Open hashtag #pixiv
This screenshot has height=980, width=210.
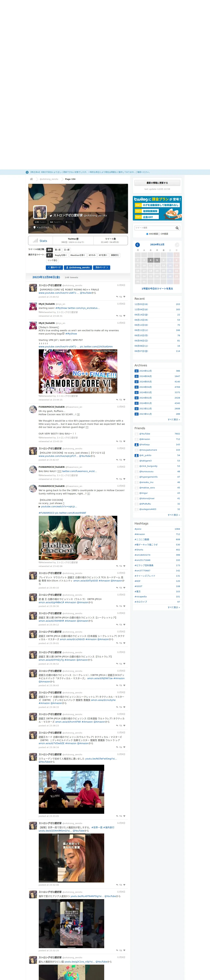138,529
